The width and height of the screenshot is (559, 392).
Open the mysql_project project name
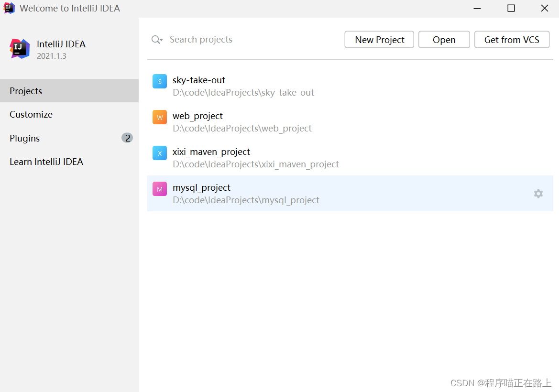pyautogui.click(x=201, y=188)
